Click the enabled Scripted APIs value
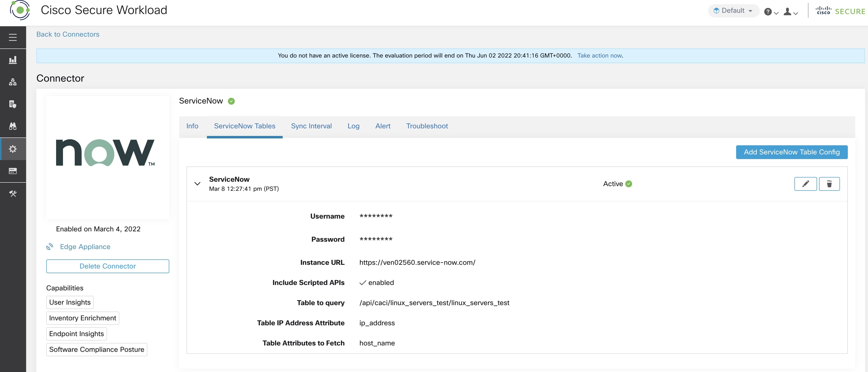868x372 pixels. [377, 283]
